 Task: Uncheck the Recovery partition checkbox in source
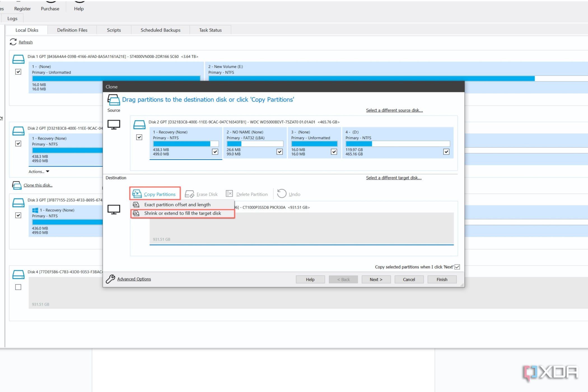pyautogui.click(x=215, y=151)
